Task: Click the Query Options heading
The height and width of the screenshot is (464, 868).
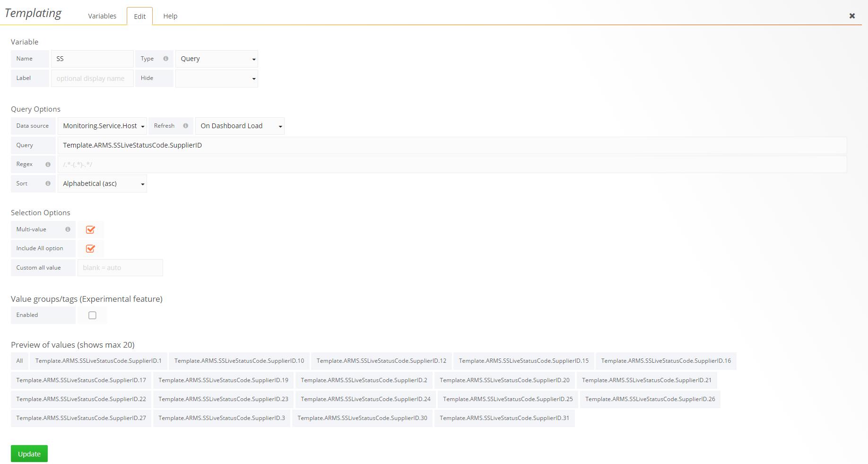Action: coord(35,109)
